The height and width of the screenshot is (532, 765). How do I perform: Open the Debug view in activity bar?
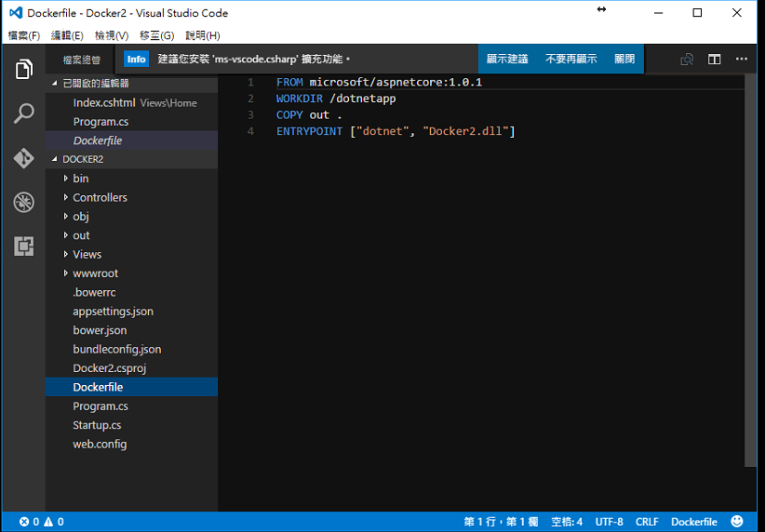[23, 202]
